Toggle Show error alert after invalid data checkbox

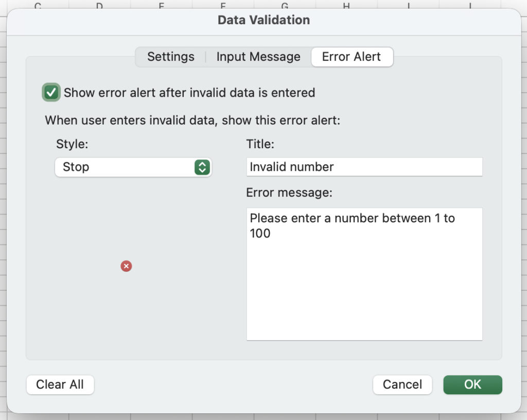(x=51, y=93)
